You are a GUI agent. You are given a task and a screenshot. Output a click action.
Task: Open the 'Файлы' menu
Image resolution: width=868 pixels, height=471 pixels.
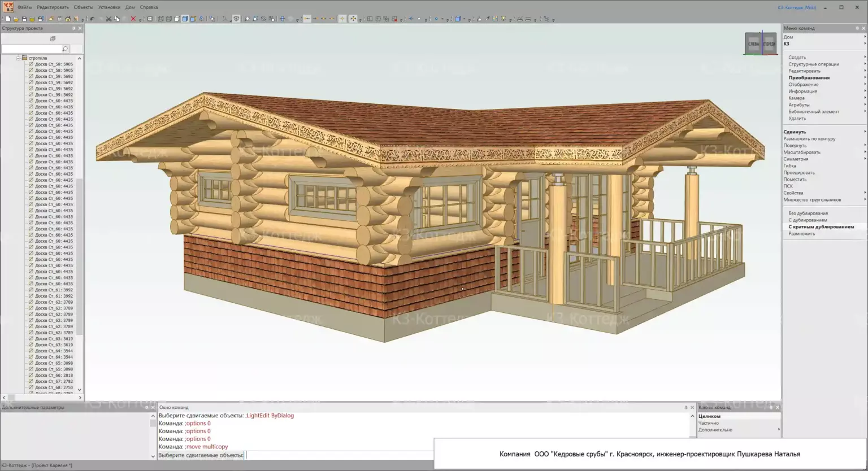pos(24,7)
